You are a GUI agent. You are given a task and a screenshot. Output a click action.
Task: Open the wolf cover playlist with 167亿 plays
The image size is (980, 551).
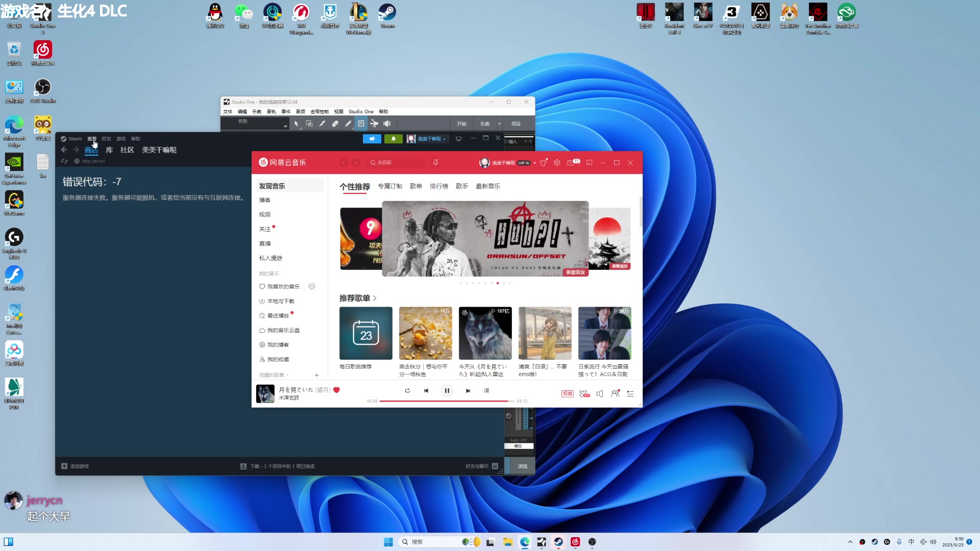[x=485, y=333]
